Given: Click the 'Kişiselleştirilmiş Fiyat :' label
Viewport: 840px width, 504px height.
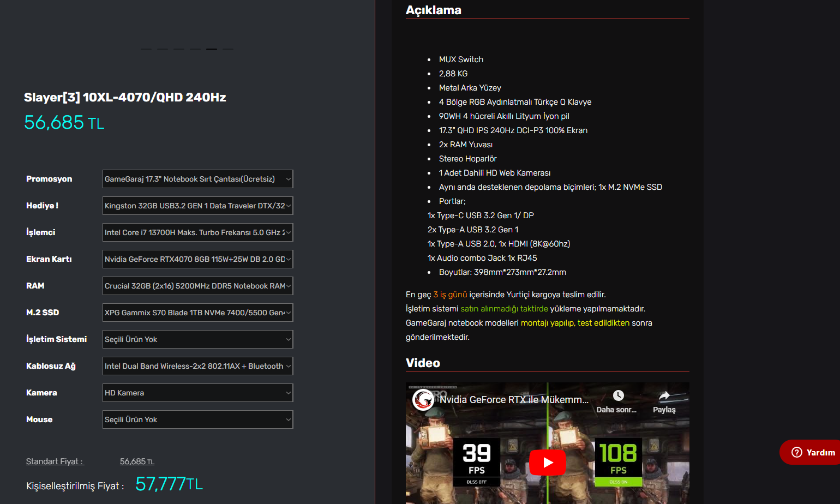Looking at the screenshot, I should [75, 485].
